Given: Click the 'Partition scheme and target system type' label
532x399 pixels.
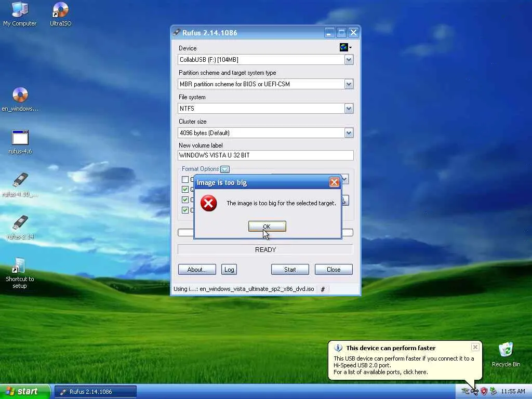Looking at the screenshot, I should [228, 73].
